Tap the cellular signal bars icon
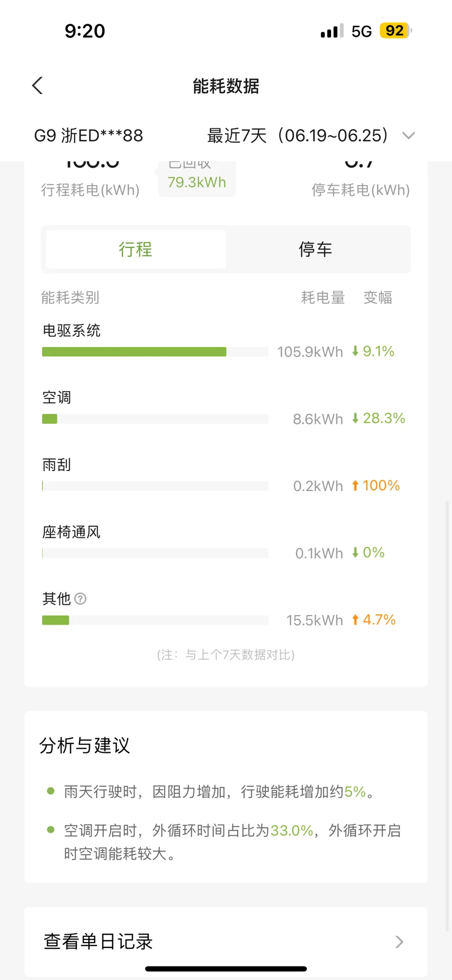 click(332, 31)
